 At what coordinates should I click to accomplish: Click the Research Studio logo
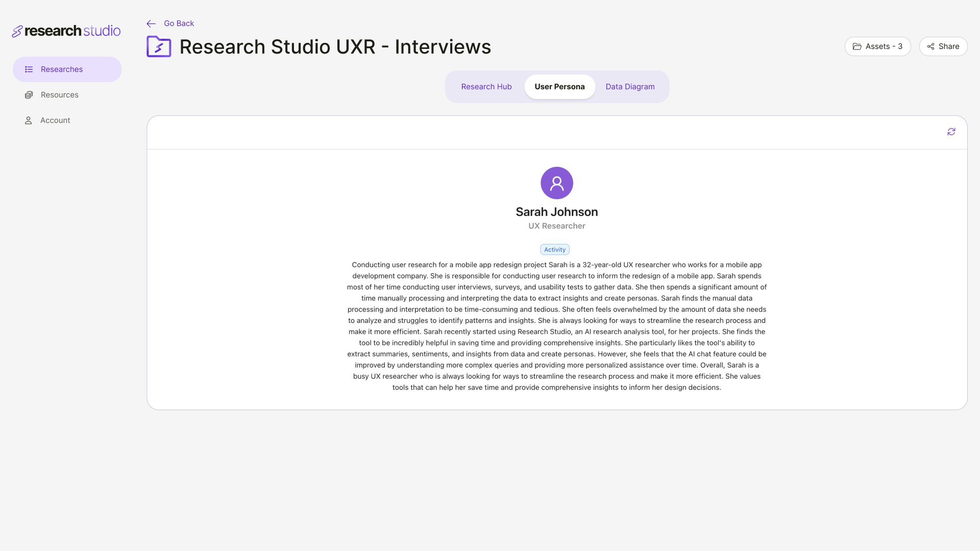pos(66,31)
